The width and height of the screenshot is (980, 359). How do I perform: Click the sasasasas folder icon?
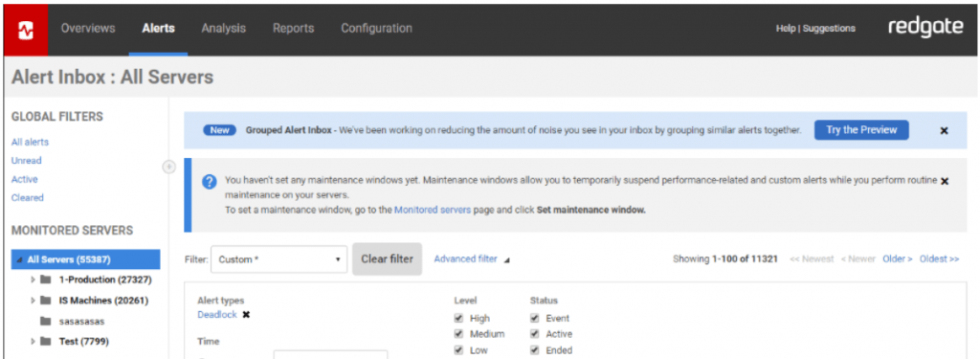coord(45,321)
